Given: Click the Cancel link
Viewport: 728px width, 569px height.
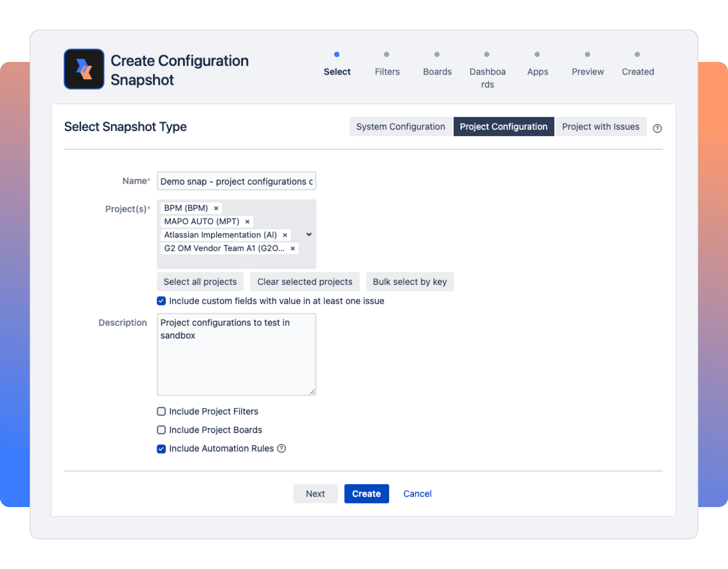Looking at the screenshot, I should click(x=417, y=494).
